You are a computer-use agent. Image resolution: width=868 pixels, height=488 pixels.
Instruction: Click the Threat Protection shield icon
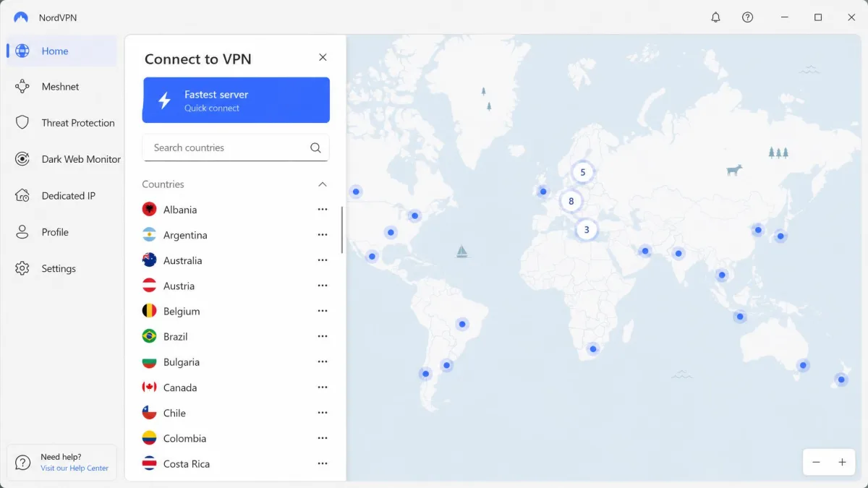[22, 123]
